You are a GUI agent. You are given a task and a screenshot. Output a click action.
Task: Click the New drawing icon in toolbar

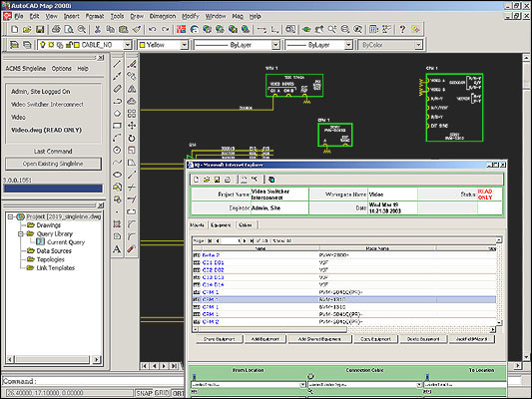(x=14, y=30)
